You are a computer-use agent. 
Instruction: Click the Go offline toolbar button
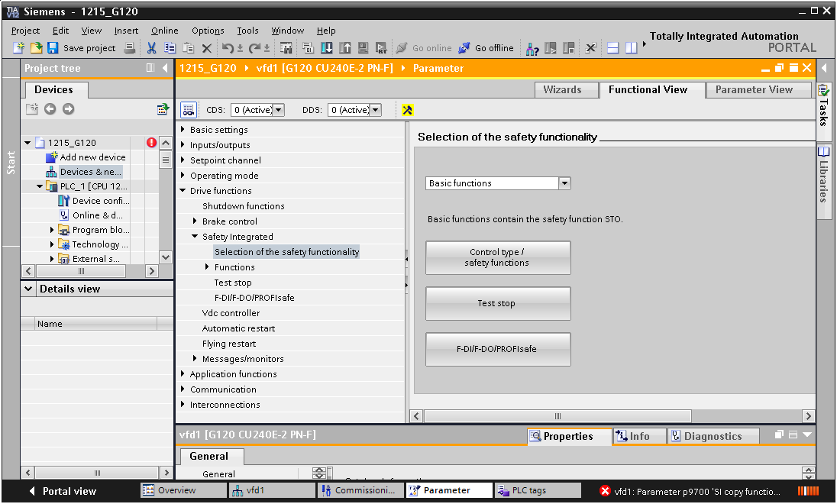486,48
